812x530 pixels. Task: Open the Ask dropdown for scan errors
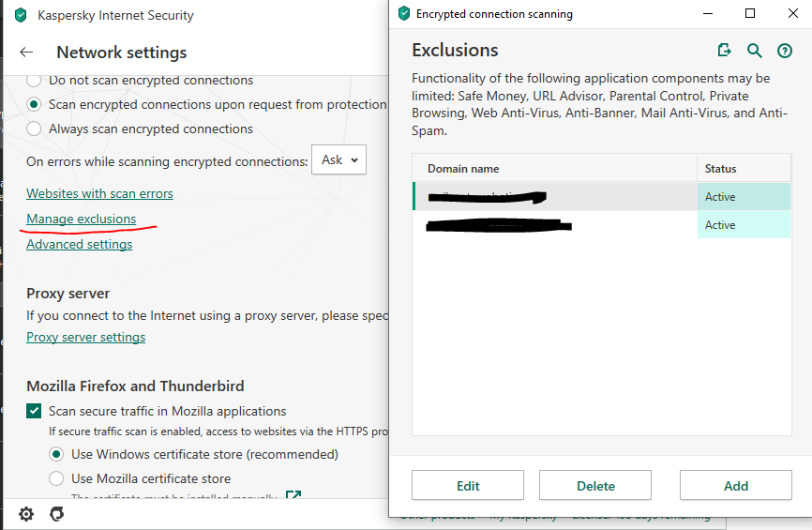[338, 159]
